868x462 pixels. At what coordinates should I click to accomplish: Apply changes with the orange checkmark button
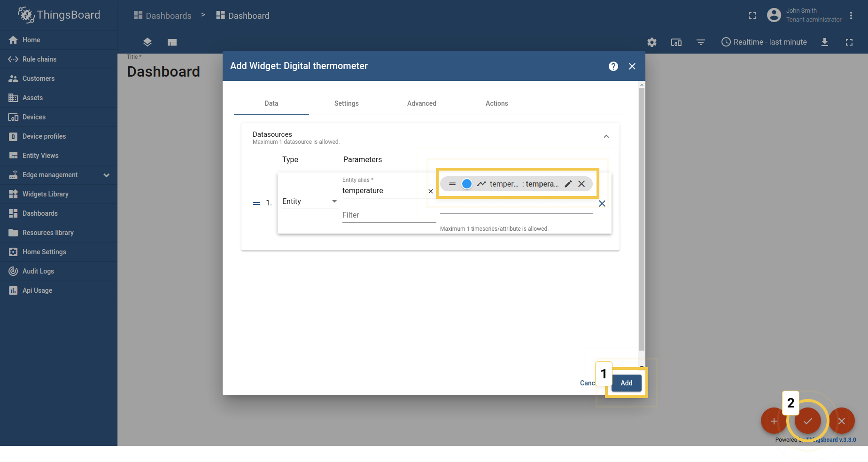(808, 421)
